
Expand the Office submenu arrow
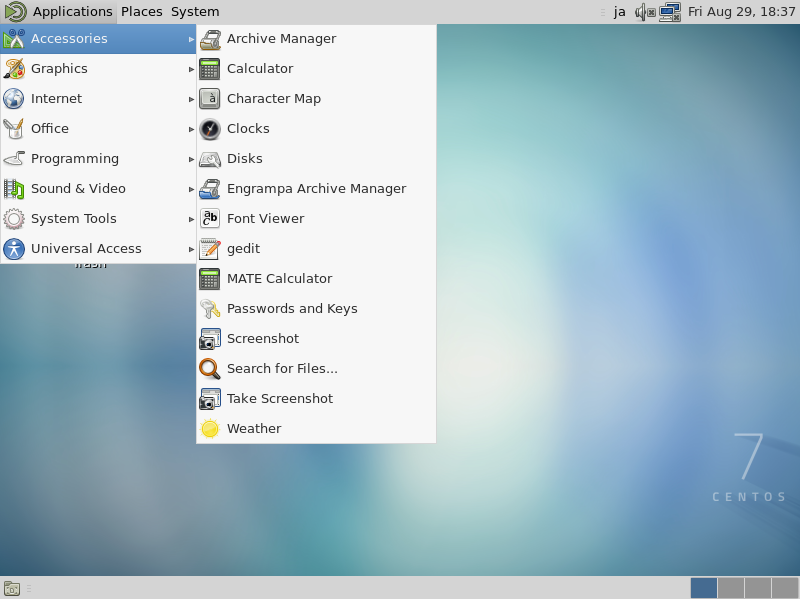click(191, 129)
